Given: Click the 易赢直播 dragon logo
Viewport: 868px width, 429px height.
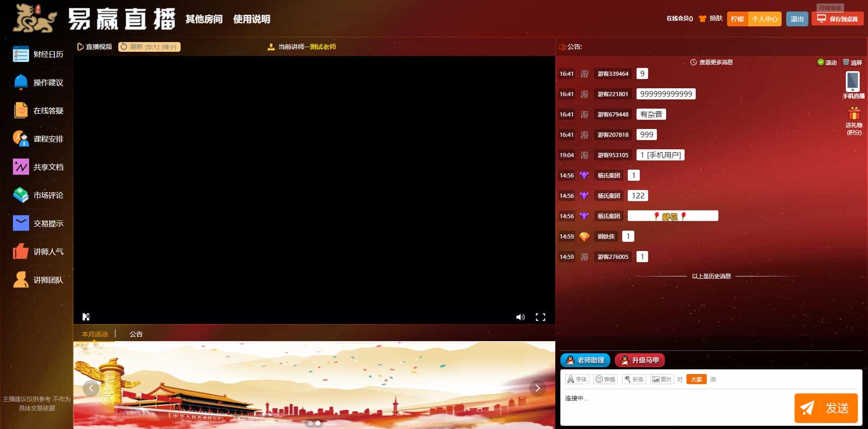Looking at the screenshot, I should (35, 19).
